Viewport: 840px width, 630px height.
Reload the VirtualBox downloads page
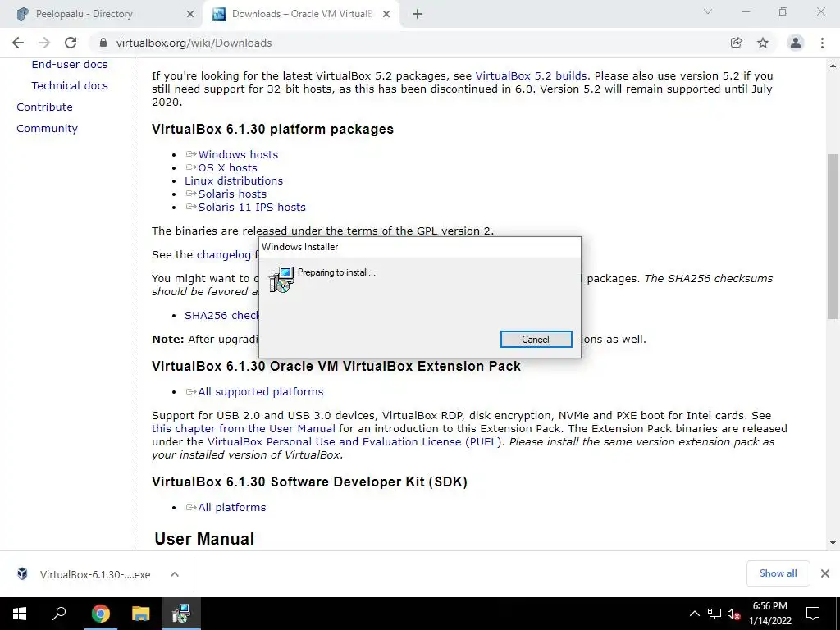click(71, 43)
